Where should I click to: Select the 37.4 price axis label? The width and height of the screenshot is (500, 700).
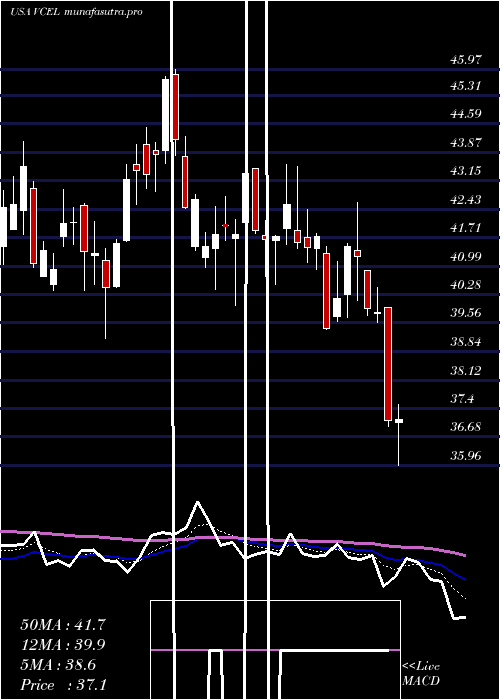pyautogui.click(x=462, y=399)
